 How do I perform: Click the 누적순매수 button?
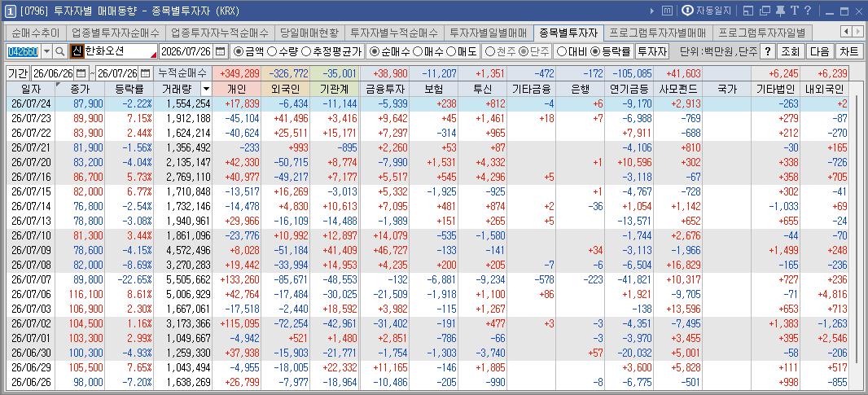pyautogui.click(x=182, y=73)
